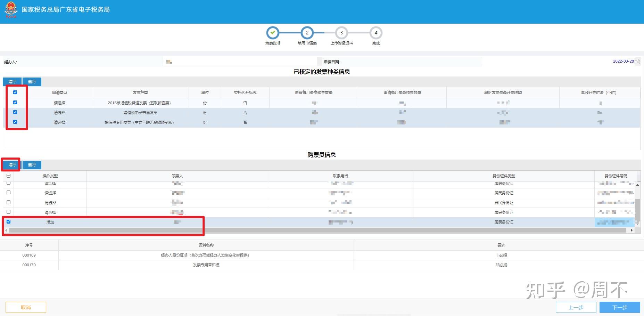This screenshot has width=644, height=316.
Task: Click 增值税电子普通发票 cell
Action: [140, 113]
